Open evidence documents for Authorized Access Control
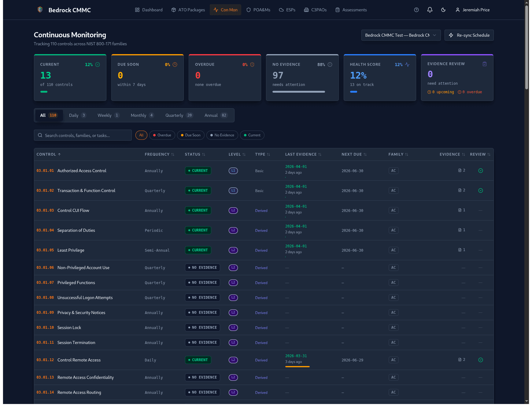This screenshot has height=407, width=532. (x=461, y=171)
